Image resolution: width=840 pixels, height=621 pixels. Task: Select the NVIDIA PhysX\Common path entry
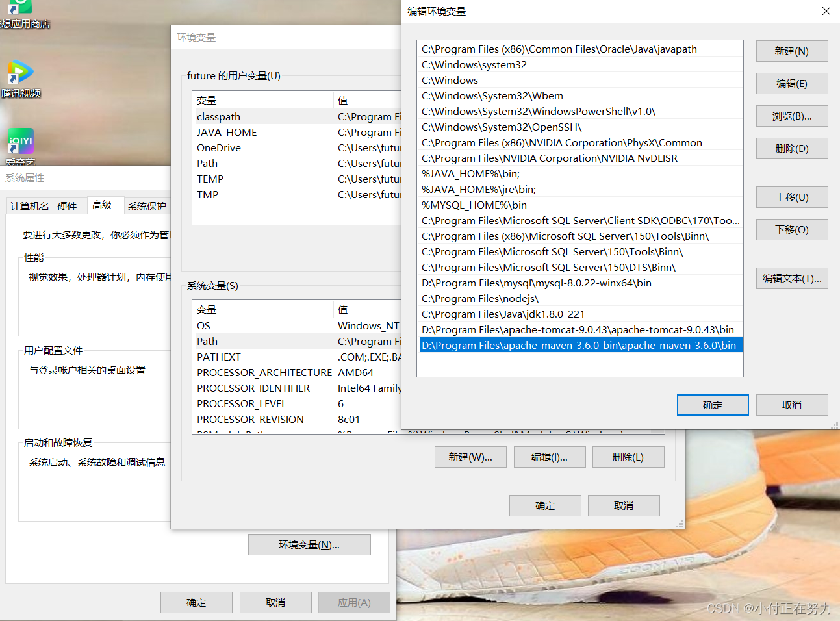point(581,143)
